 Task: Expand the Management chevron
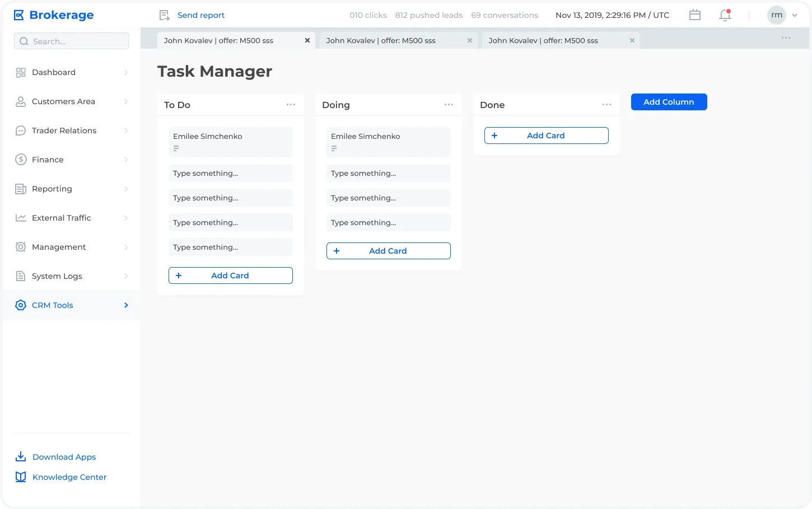(126, 247)
